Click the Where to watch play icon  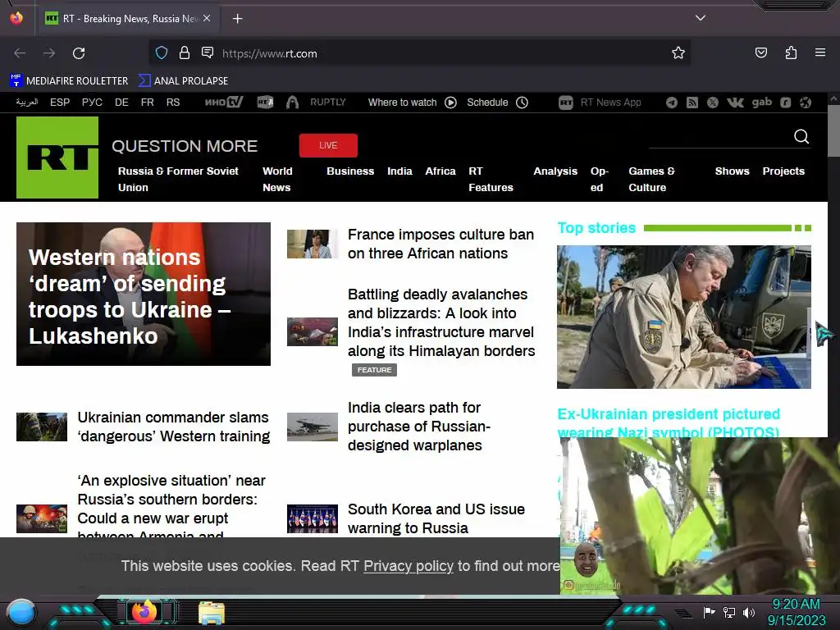tap(450, 103)
